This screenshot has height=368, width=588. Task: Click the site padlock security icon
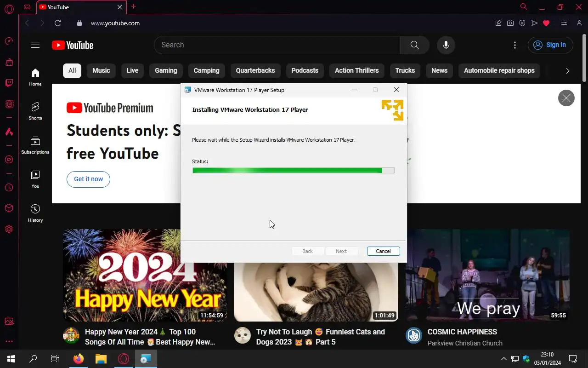click(x=79, y=23)
